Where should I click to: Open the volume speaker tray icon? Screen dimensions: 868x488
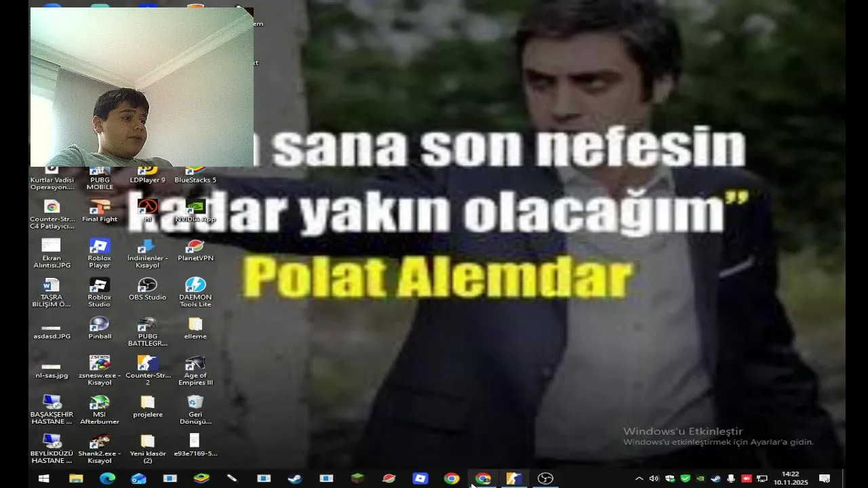pyautogui.click(x=654, y=479)
